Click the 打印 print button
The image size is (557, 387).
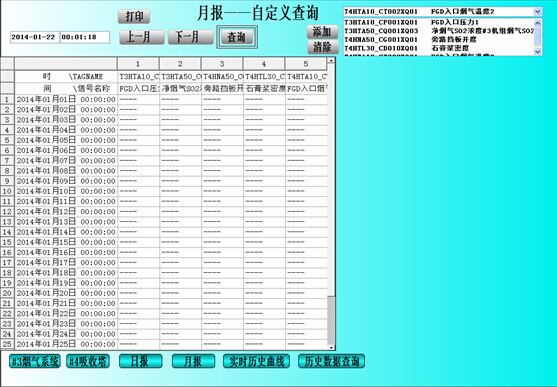[x=134, y=16]
